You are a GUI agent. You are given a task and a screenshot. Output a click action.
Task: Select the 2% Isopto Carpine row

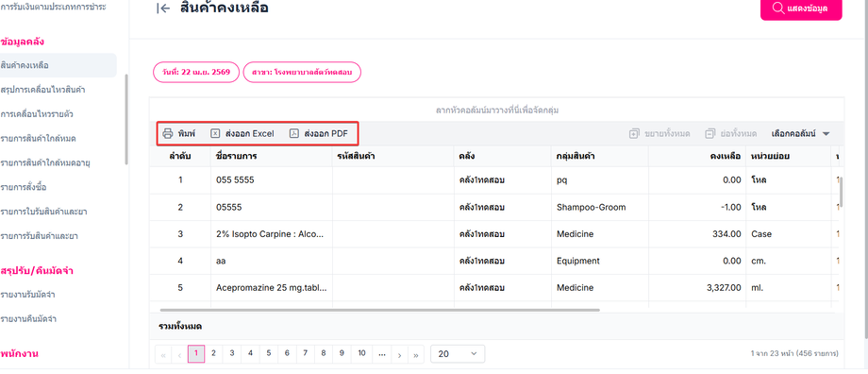[494, 234]
